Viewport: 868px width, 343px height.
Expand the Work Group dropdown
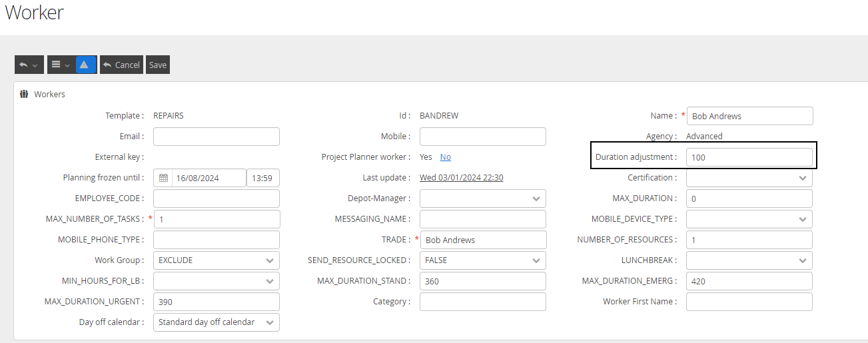pos(216,260)
